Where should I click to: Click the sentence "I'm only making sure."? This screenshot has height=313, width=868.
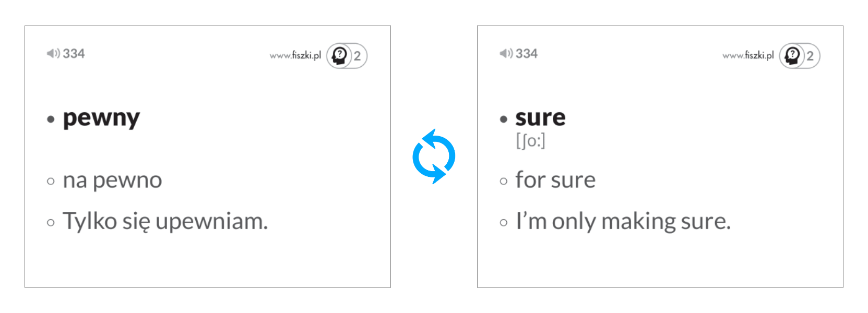point(623,221)
